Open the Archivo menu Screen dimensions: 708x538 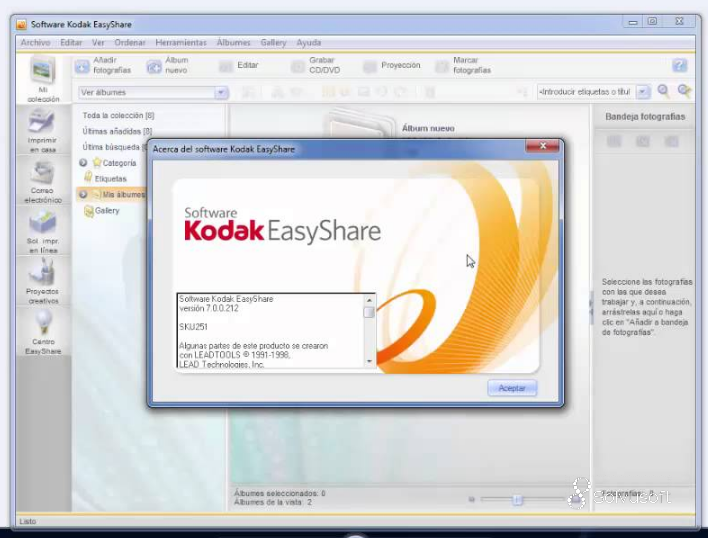pyautogui.click(x=35, y=42)
